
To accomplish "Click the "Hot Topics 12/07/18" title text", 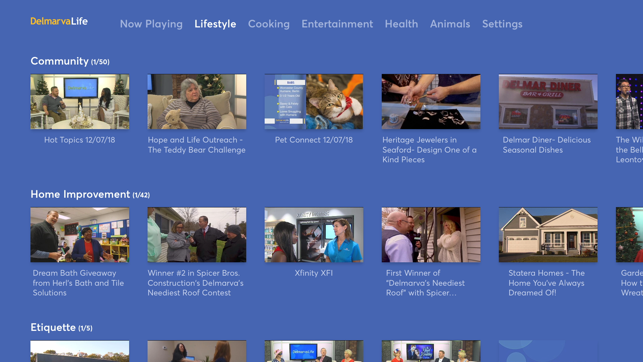I will [x=80, y=140].
